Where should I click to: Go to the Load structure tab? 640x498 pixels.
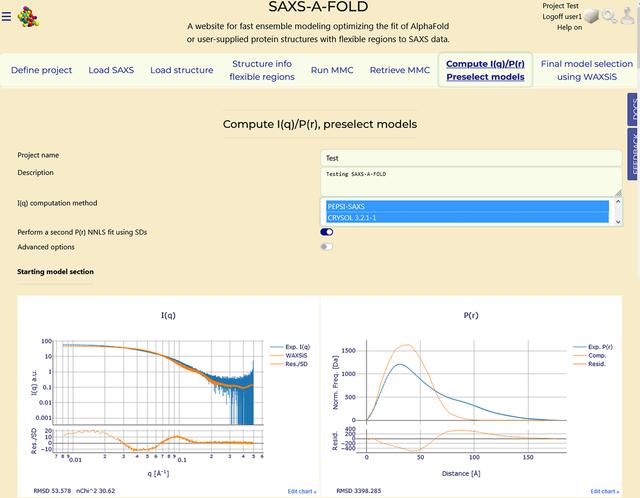pyautogui.click(x=182, y=70)
